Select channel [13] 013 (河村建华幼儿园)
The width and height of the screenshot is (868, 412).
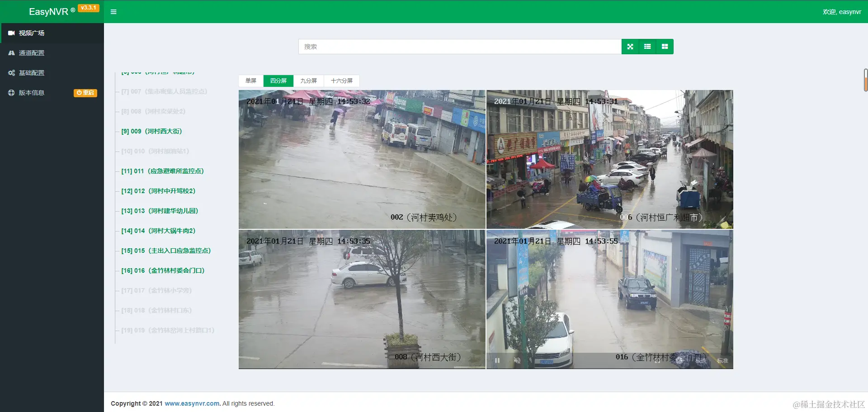(160, 211)
